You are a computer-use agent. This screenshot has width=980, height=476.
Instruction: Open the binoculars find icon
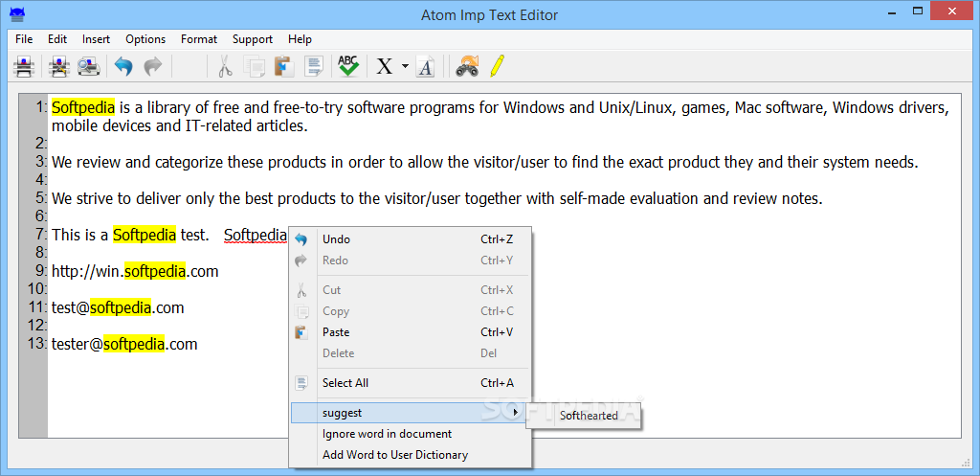(x=467, y=66)
